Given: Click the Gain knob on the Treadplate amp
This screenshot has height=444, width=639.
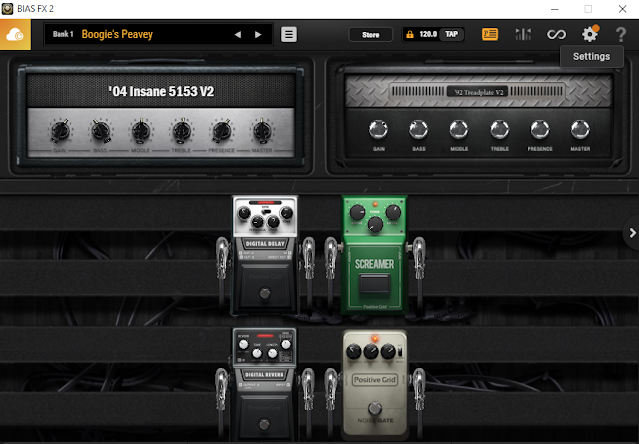Looking at the screenshot, I should click(378, 130).
